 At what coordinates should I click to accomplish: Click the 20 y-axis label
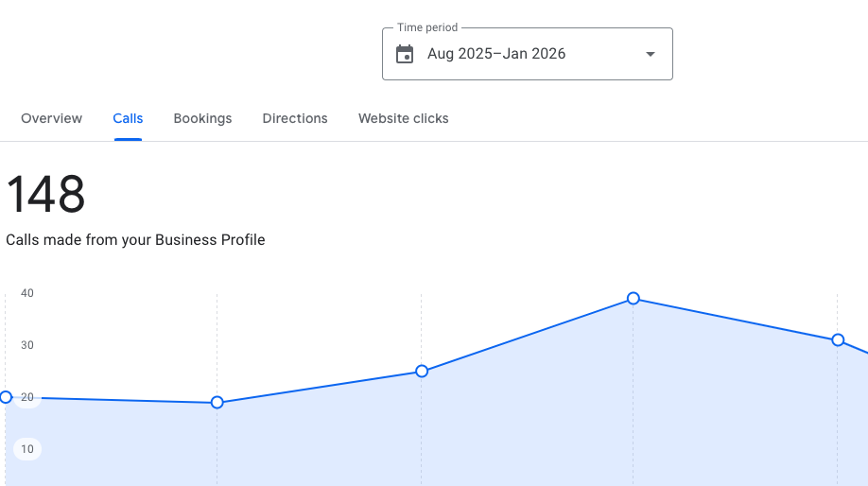(27, 397)
